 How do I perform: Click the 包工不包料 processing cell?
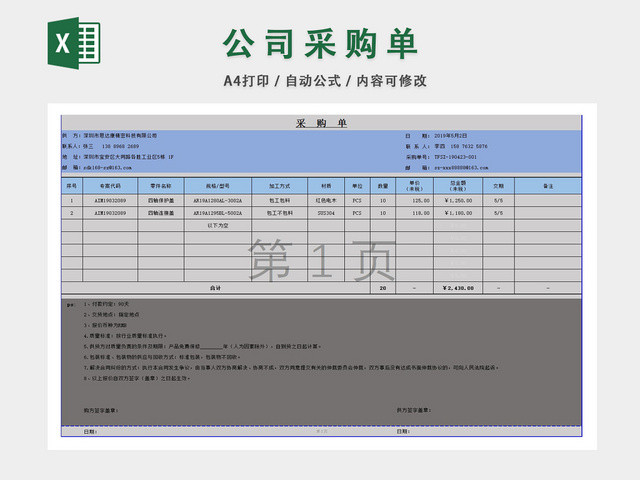280,213
